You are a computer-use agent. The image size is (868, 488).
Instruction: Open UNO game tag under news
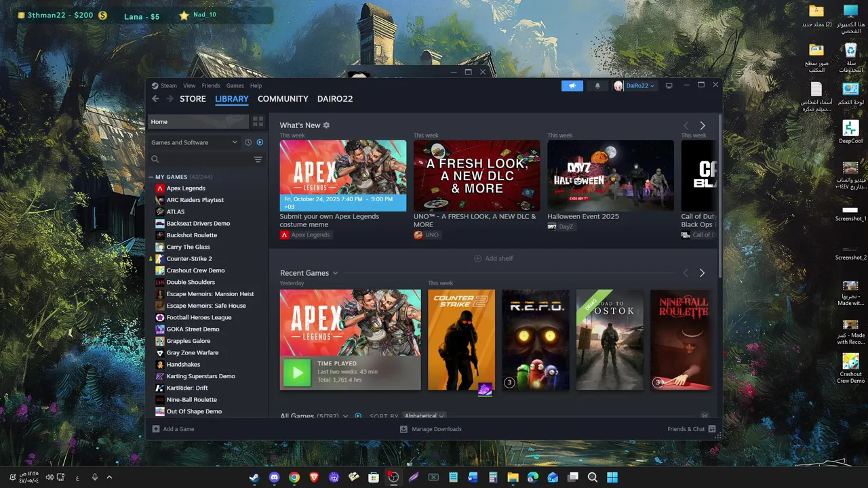click(427, 235)
